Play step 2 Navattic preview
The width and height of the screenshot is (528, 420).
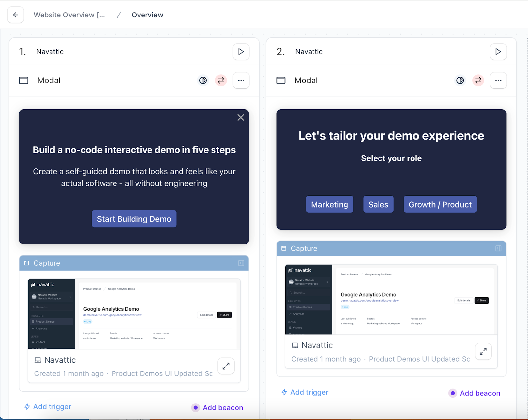(498, 52)
